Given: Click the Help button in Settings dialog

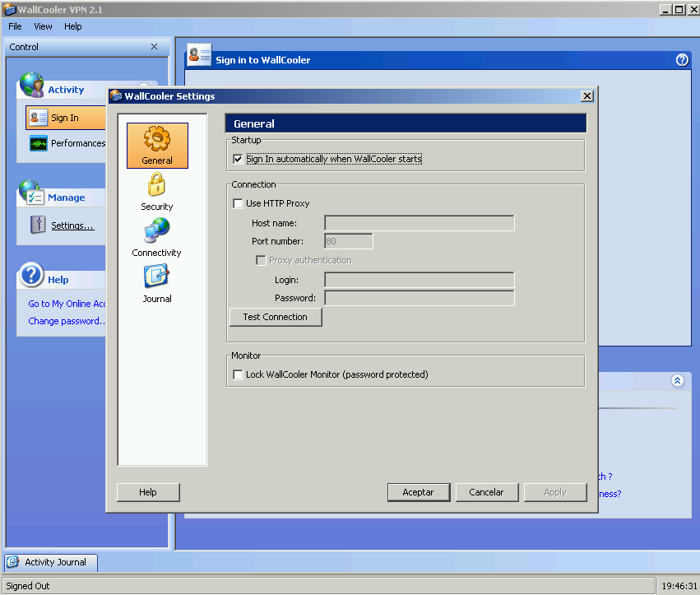Looking at the screenshot, I should click(148, 492).
